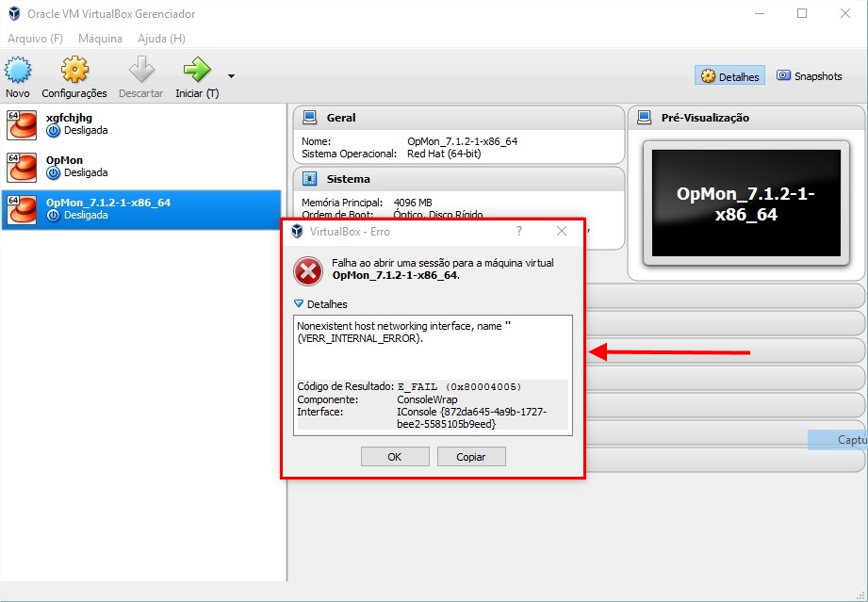Screen dimensions: 868x602
Task: Select the xgfchjhg virtual machine icon
Action: [20, 124]
